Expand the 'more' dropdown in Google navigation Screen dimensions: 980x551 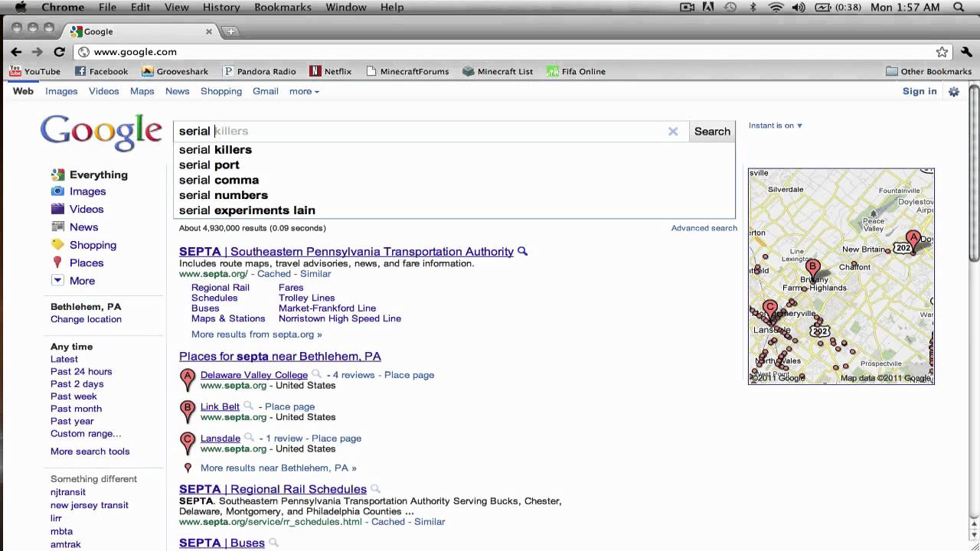click(x=304, y=91)
